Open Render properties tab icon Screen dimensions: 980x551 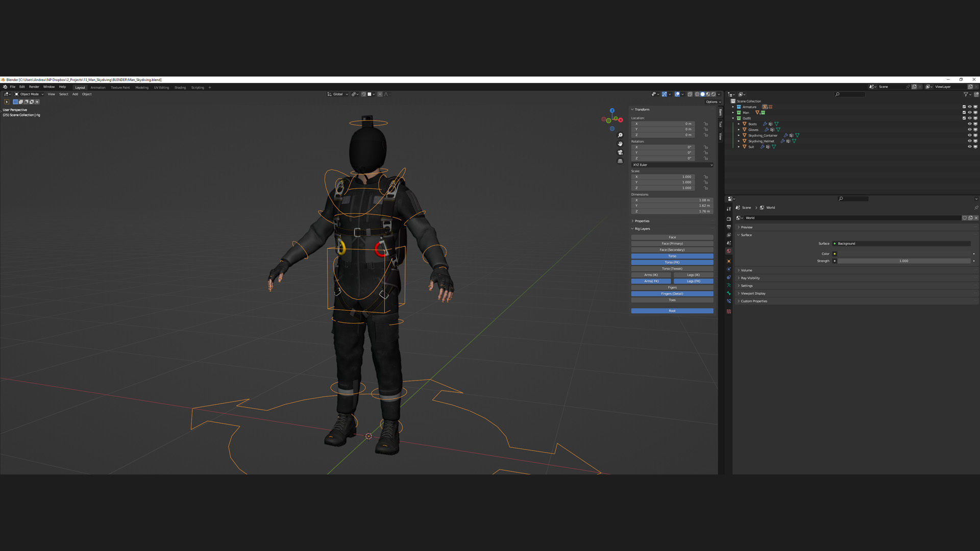[x=729, y=219]
